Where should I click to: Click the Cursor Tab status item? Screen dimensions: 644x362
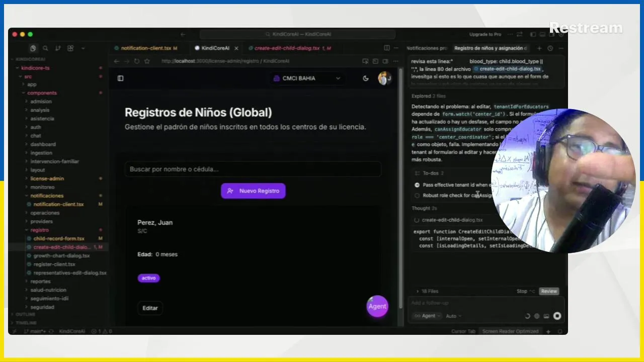point(463,331)
